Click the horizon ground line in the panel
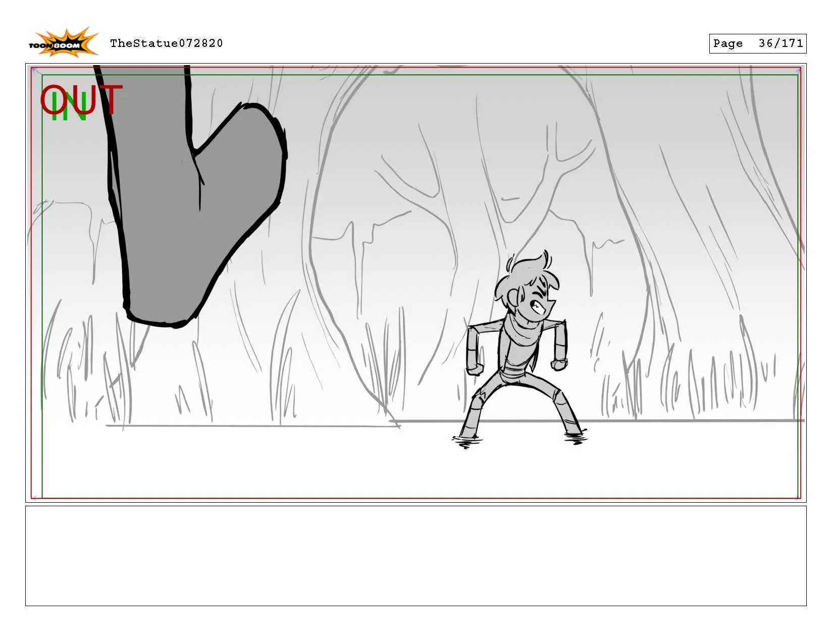Image resolution: width=832 pixels, height=644 pixels. tap(252, 425)
